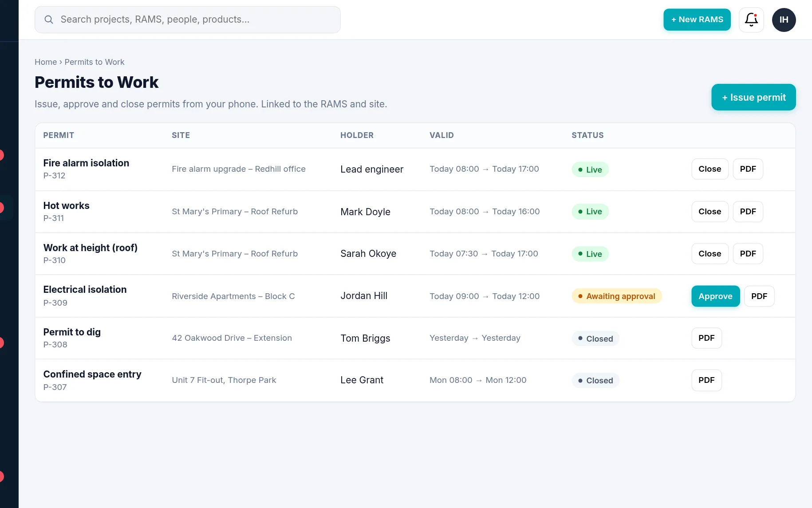Click the HOLDER column header
This screenshot has width=812, height=508.
pos(357,135)
